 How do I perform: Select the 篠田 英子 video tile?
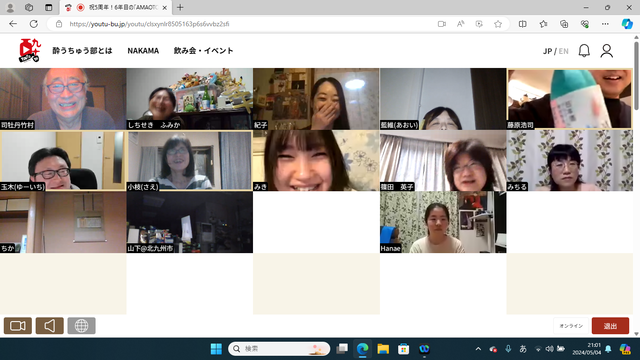(x=443, y=160)
